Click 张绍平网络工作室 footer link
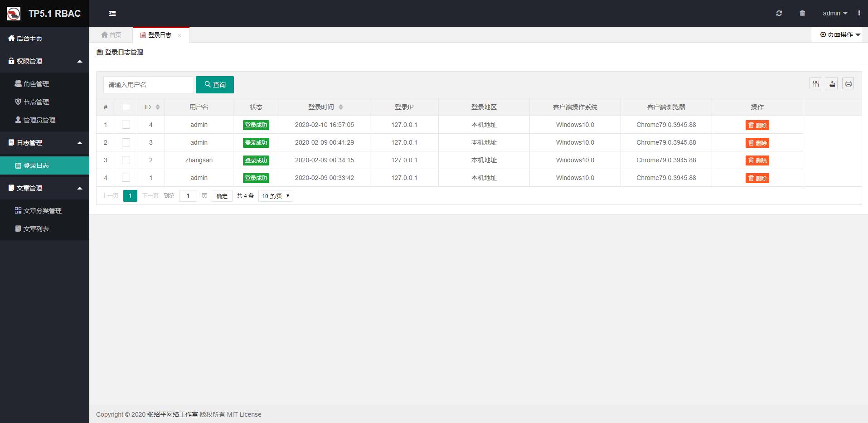868x423 pixels. click(173, 414)
